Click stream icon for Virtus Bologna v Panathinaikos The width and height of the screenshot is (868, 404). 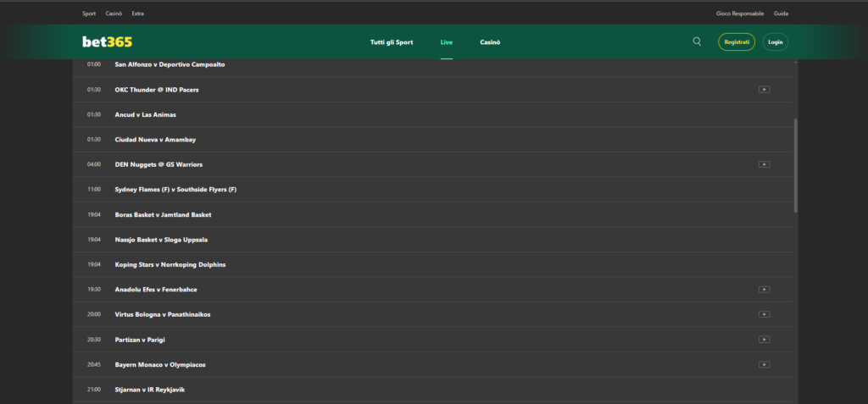764,314
